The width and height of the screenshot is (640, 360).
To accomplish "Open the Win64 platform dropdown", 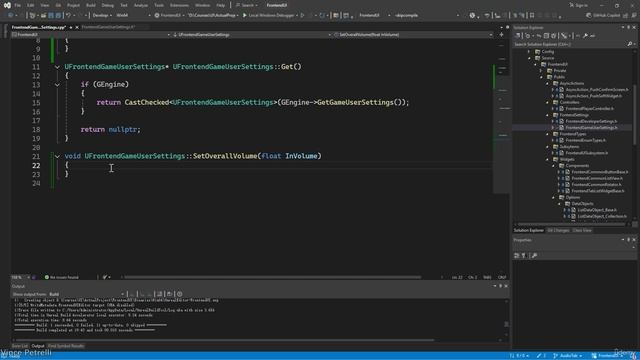I will [133, 15].
